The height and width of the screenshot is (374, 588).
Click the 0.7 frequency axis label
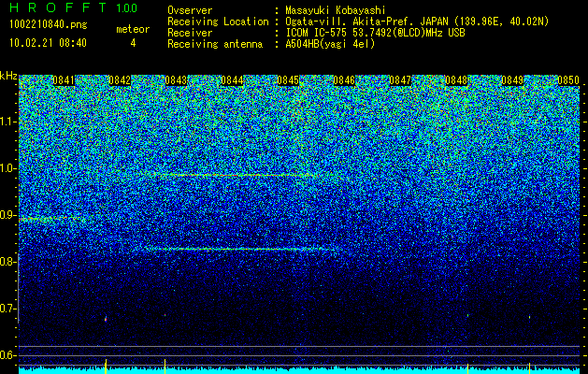pos(7,309)
